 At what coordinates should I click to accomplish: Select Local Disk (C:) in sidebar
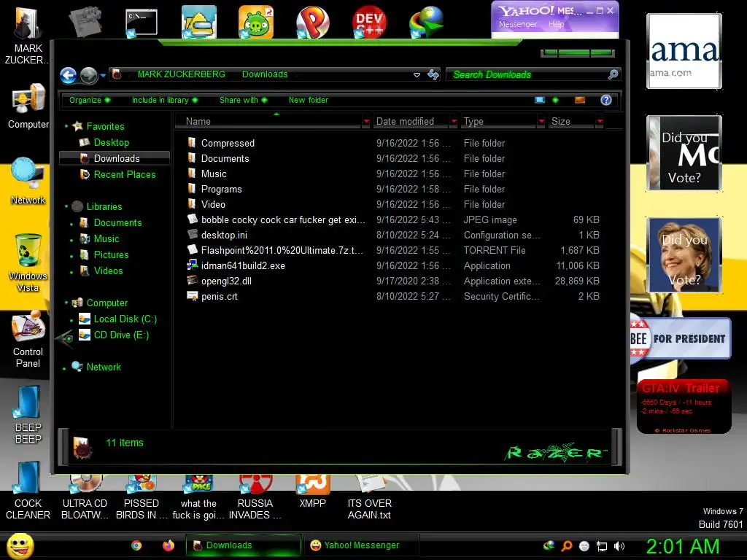click(125, 319)
